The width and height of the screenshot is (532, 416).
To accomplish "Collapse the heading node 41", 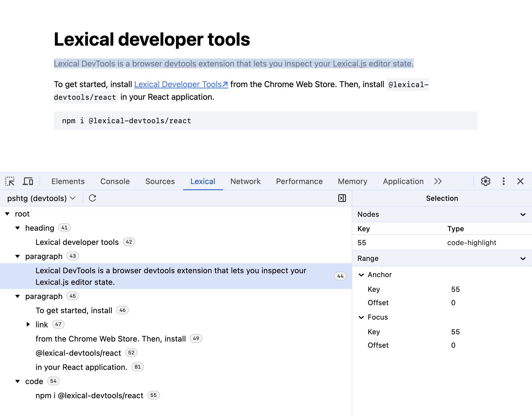I will coord(18,228).
